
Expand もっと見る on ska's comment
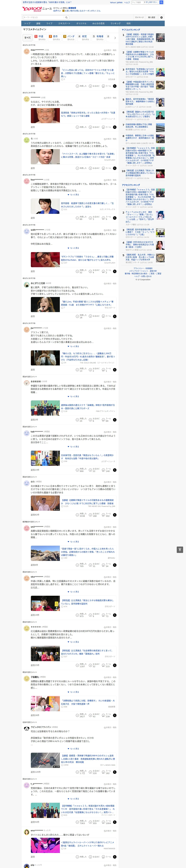point(73,592)
